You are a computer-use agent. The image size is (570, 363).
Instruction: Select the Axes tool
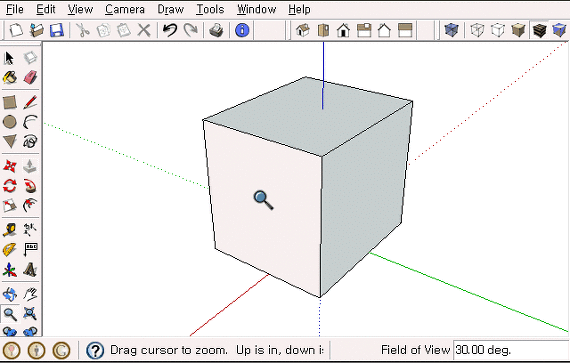(10, 270)
